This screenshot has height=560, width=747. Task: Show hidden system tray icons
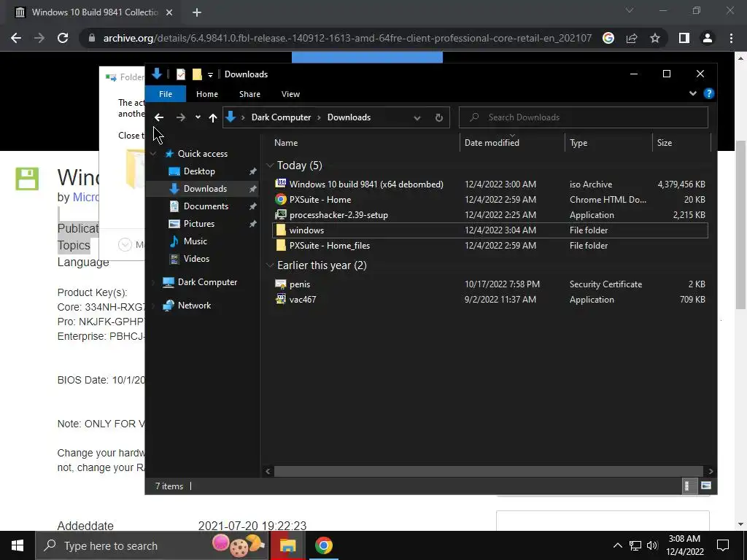[617, 545]
